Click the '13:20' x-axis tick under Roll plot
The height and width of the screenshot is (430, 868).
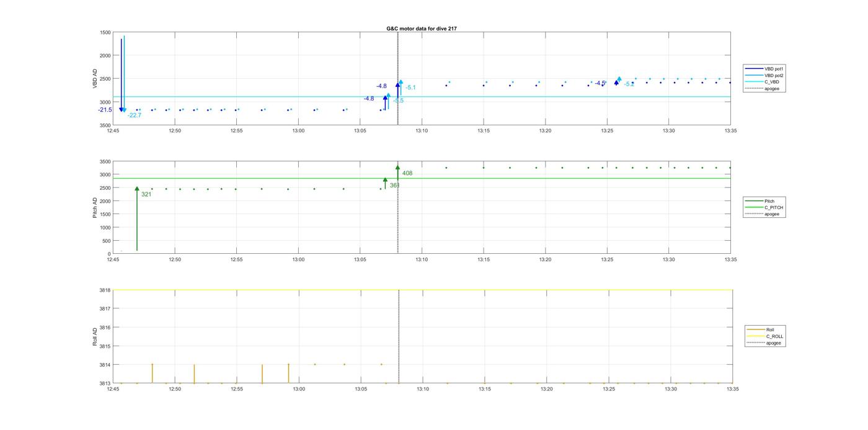point(546,389)
